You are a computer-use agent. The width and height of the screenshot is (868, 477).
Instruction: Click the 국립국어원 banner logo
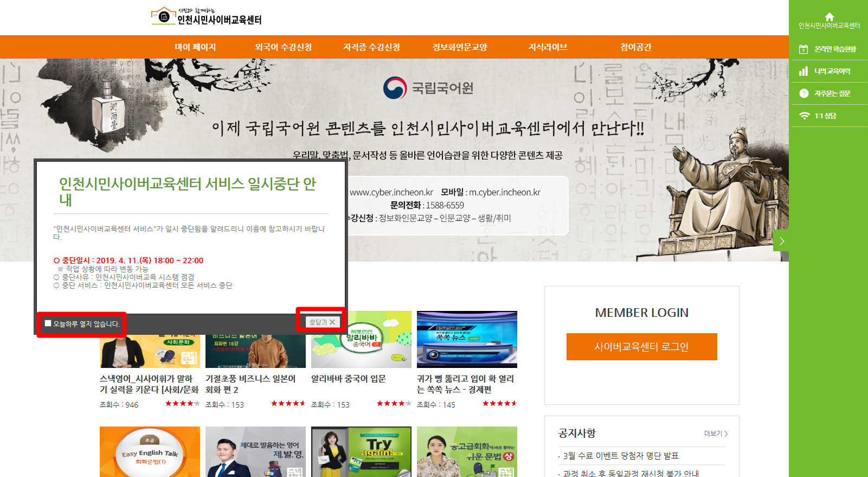pos(428,88)
